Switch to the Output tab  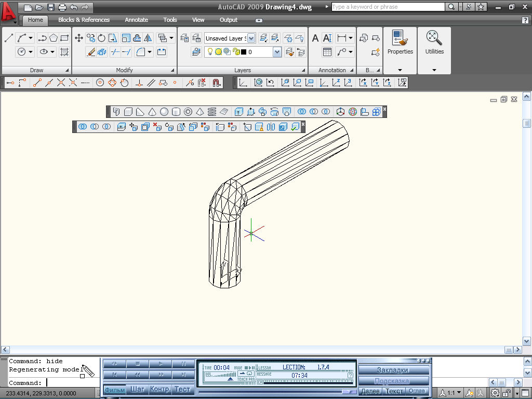tap(229, 20)
